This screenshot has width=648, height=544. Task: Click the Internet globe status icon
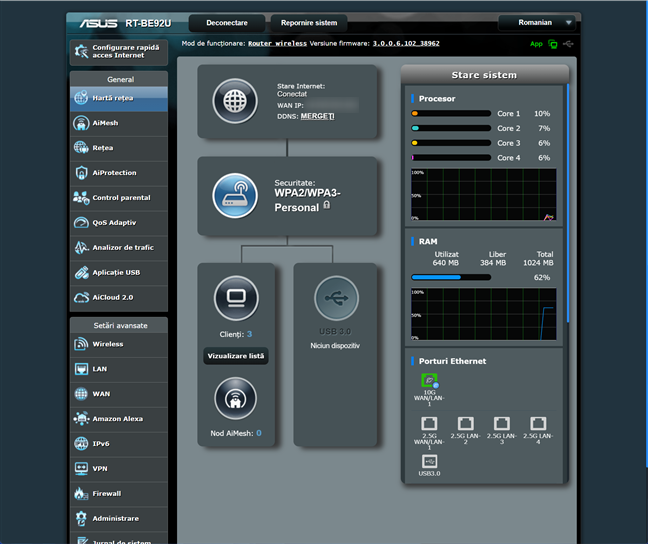(235, 102)
